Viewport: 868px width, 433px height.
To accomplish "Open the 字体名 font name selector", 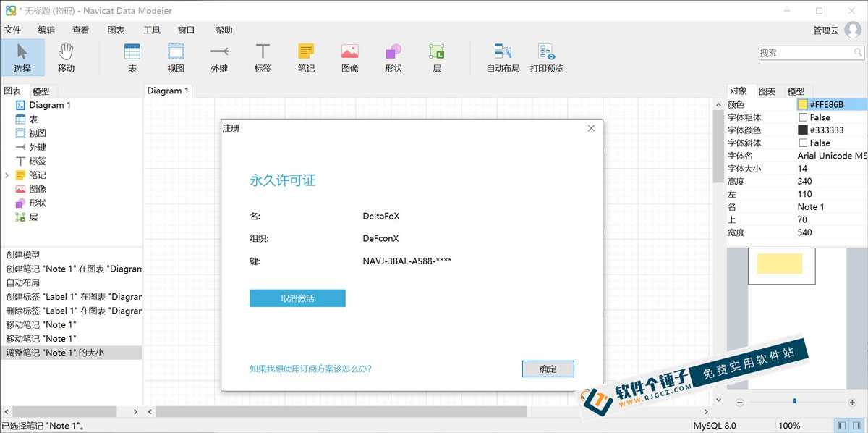I will 832,155.
